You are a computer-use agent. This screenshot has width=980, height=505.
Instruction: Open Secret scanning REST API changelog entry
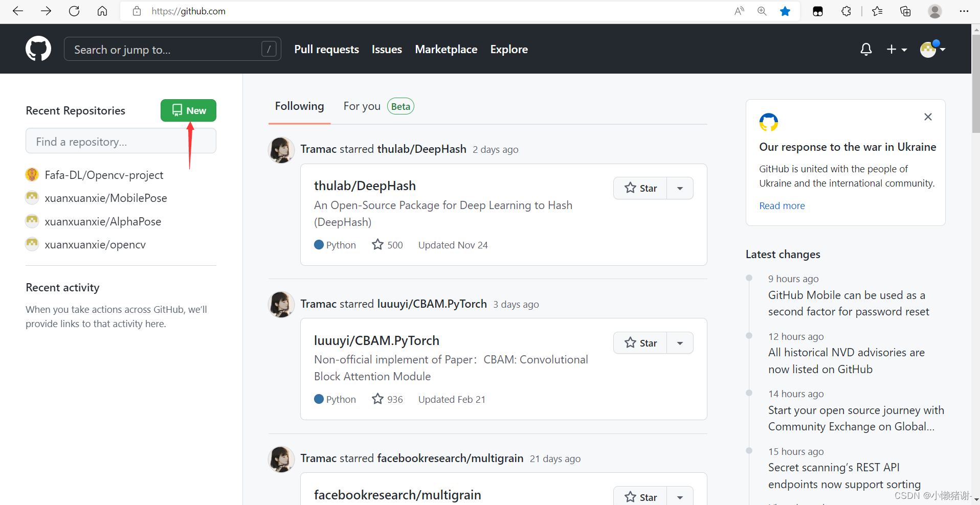click(844, 476)
